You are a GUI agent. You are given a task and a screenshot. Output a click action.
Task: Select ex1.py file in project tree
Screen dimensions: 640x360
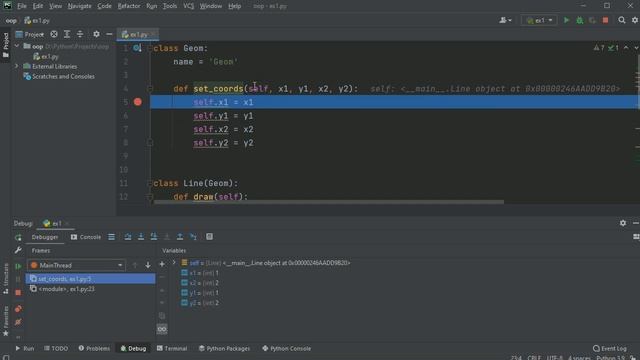pyautogui.click(x=46, y=56)
